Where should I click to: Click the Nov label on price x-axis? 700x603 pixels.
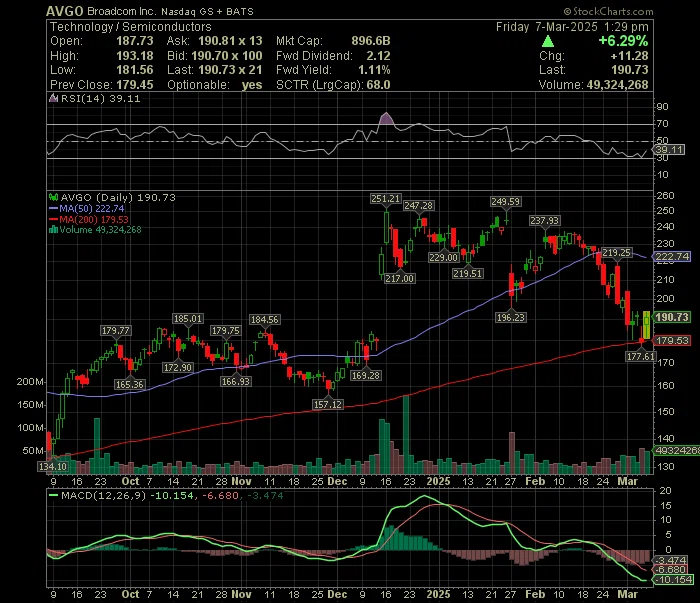241,482
